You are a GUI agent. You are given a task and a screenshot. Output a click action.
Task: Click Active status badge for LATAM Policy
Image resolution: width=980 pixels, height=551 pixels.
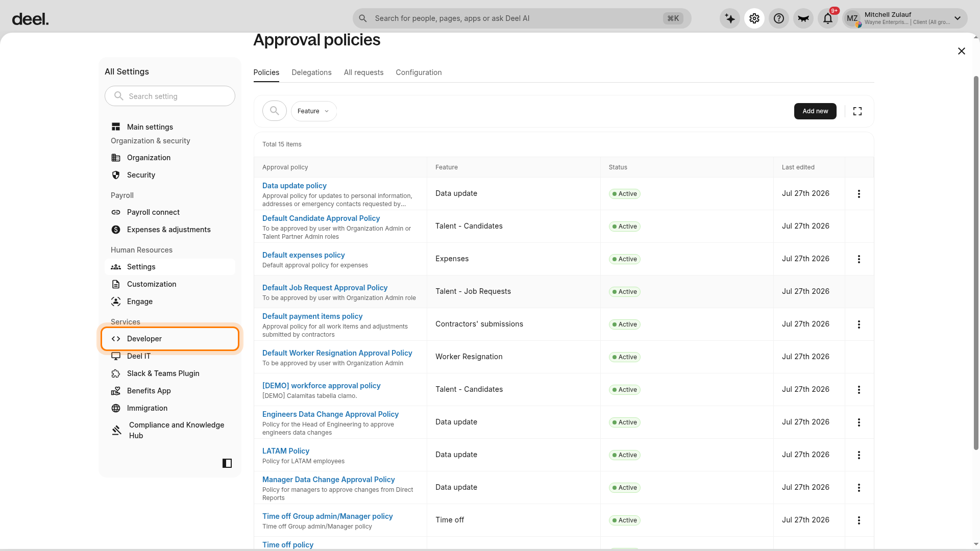pyautogui.click(x=624, y=455)
